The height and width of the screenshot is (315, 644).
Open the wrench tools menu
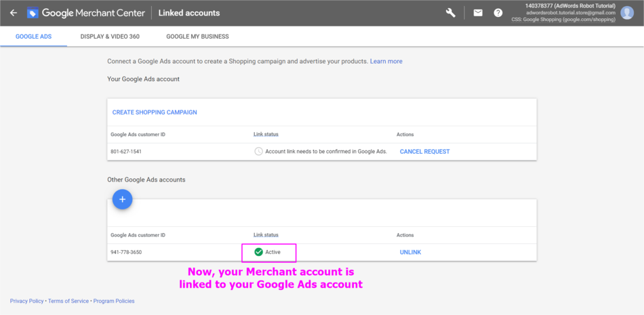(x=451, y=13)
